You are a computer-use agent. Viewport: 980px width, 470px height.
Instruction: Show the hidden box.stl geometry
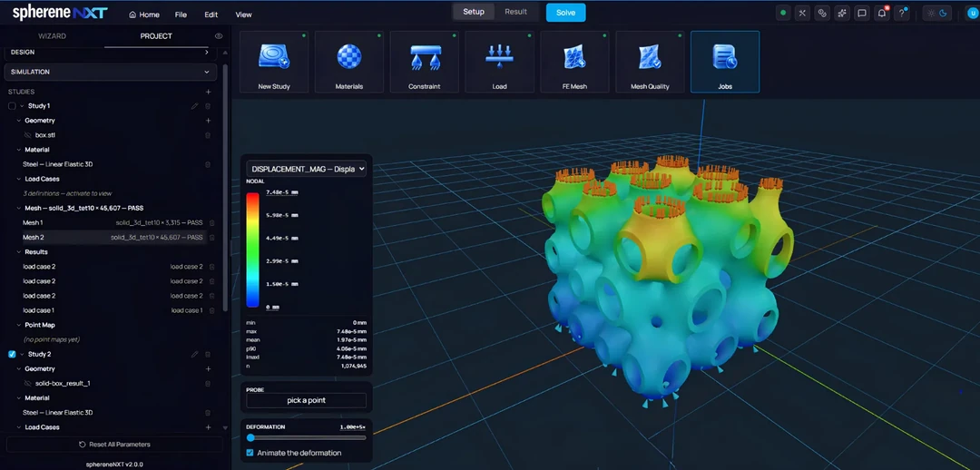[27, 135]
